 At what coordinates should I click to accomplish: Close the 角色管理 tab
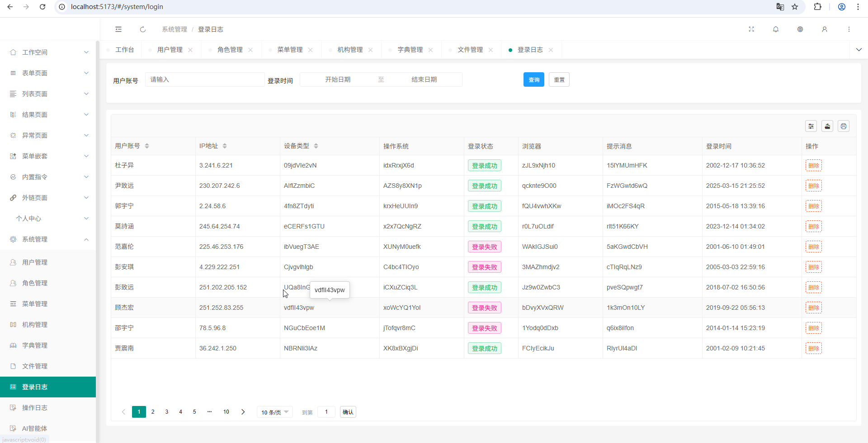[x=250, y=50]
